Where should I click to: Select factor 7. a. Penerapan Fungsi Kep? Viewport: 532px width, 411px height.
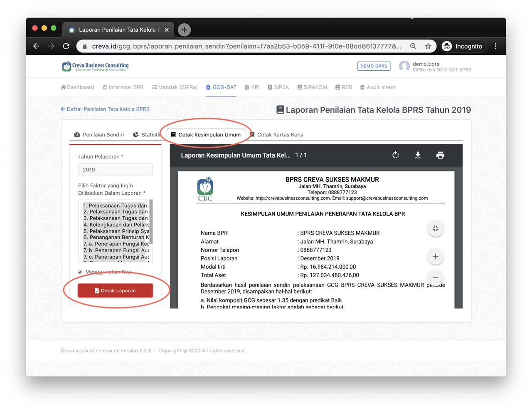click(x=116, y=244)
